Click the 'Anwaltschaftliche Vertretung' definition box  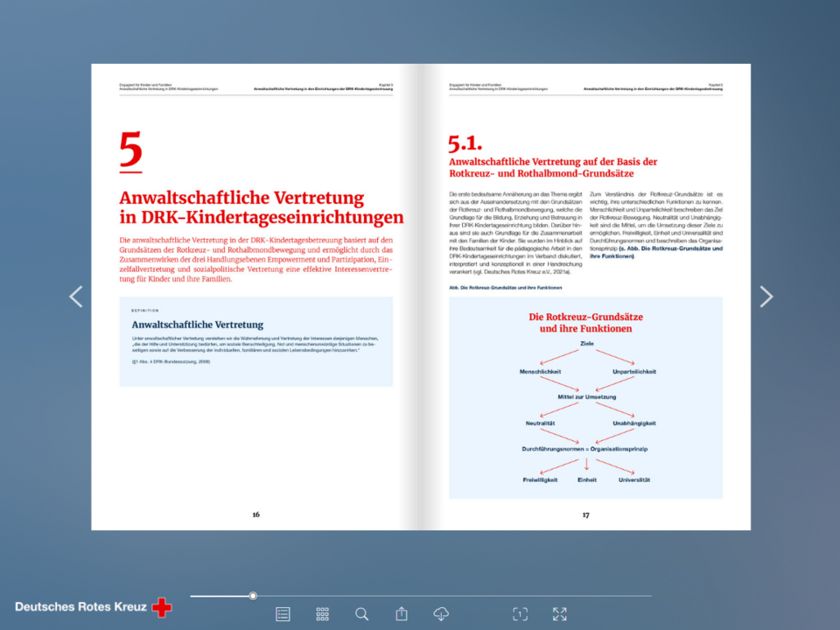point(255,341)
